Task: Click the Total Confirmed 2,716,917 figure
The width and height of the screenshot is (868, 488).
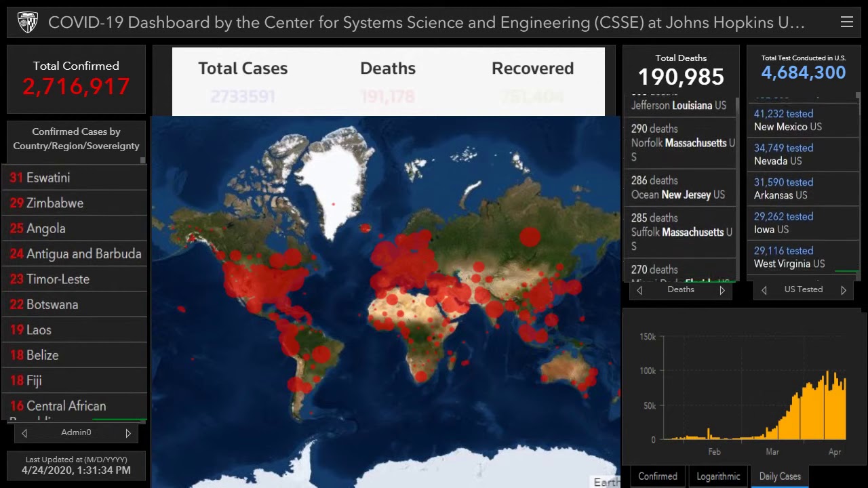Action: 76,86
